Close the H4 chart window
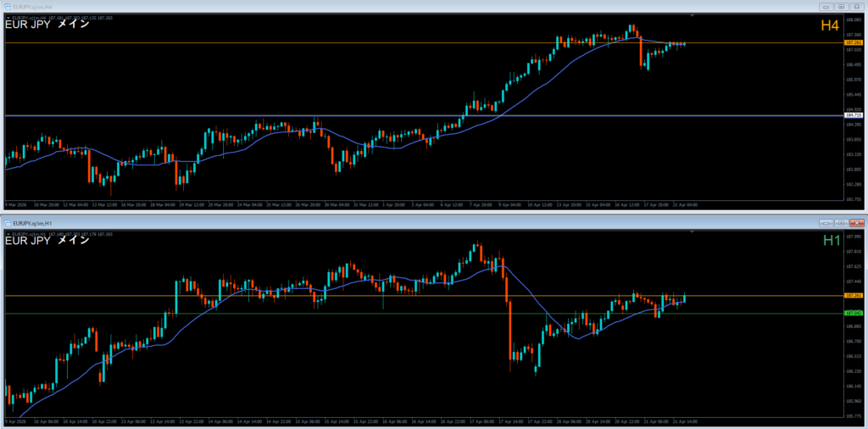The height and width of the screenshot is (429, 868). coord(855,6)
